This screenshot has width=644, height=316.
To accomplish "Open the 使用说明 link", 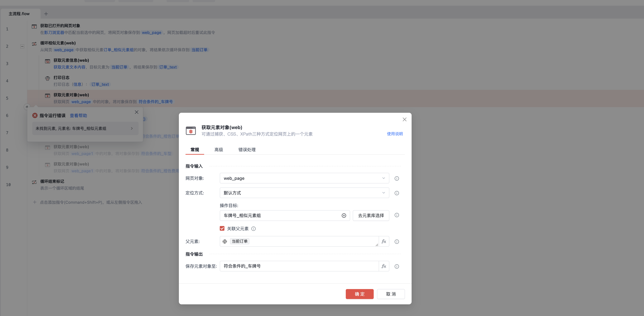I will tap(394, 134).
